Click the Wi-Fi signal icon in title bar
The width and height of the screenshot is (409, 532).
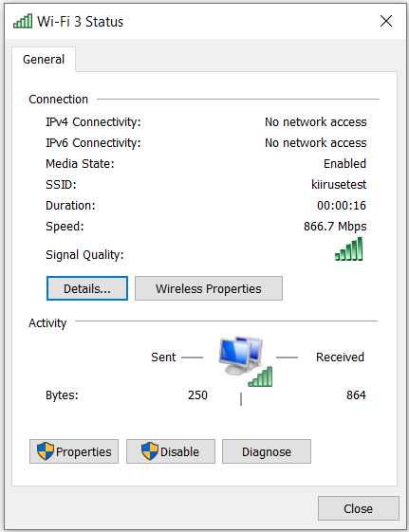(23, 21)
